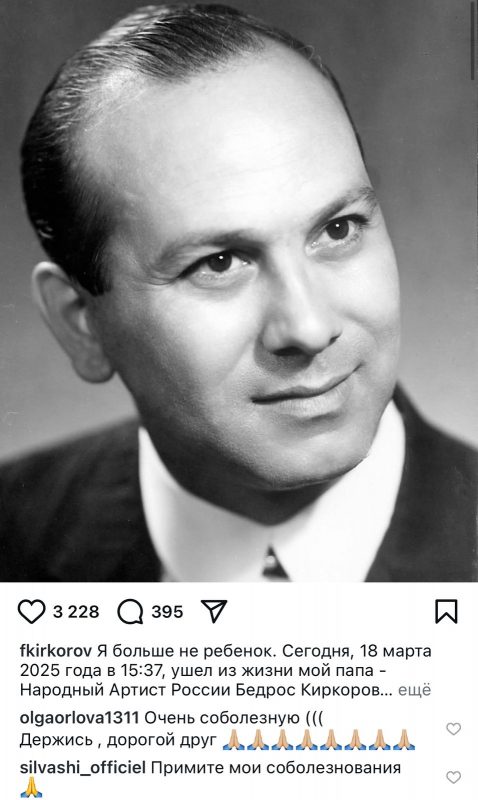
Task: Click the caption text by fkirkorov
Action: click(225, 670)
